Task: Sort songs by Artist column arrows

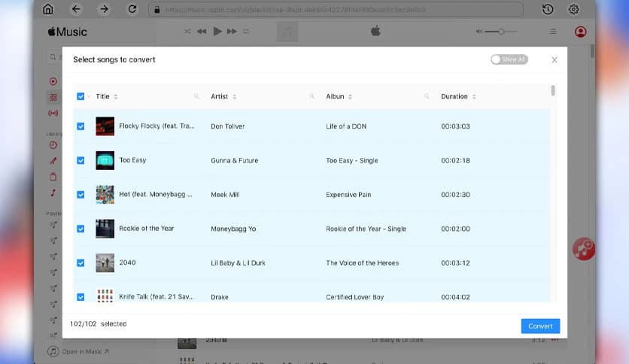Action: click(x=234, y=96)
